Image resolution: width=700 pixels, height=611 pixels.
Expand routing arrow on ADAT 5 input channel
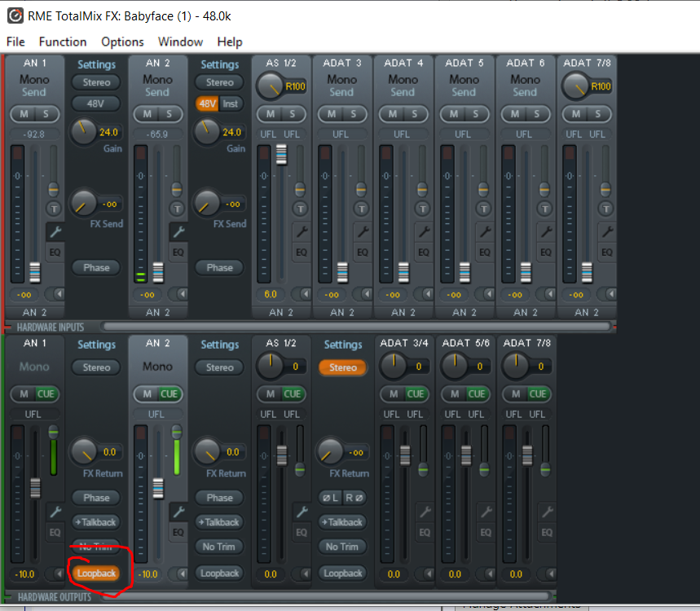click(485, 293)
